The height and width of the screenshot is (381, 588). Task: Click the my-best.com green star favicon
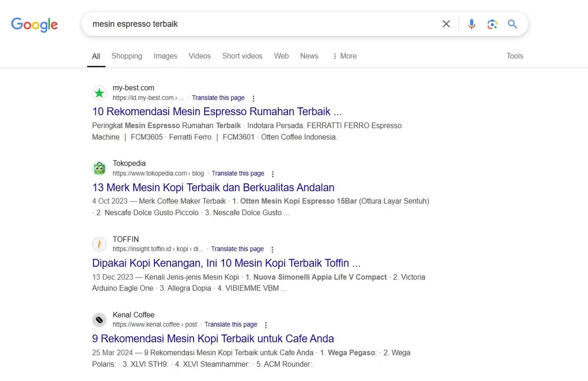(x=99, y=93)
